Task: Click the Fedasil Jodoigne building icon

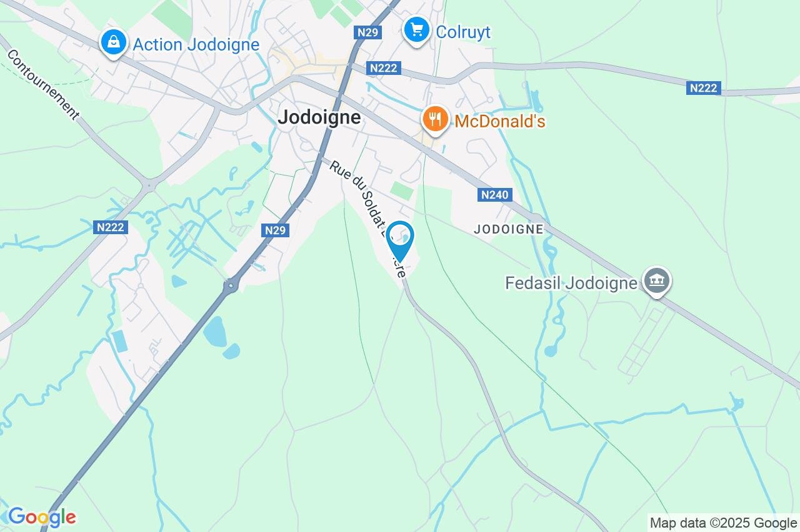Action: pos(657,282)
